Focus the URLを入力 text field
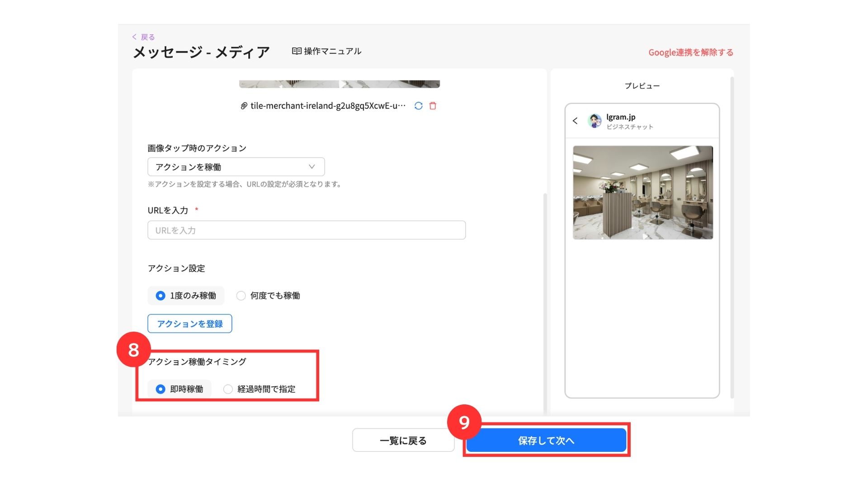 (306, 230)
